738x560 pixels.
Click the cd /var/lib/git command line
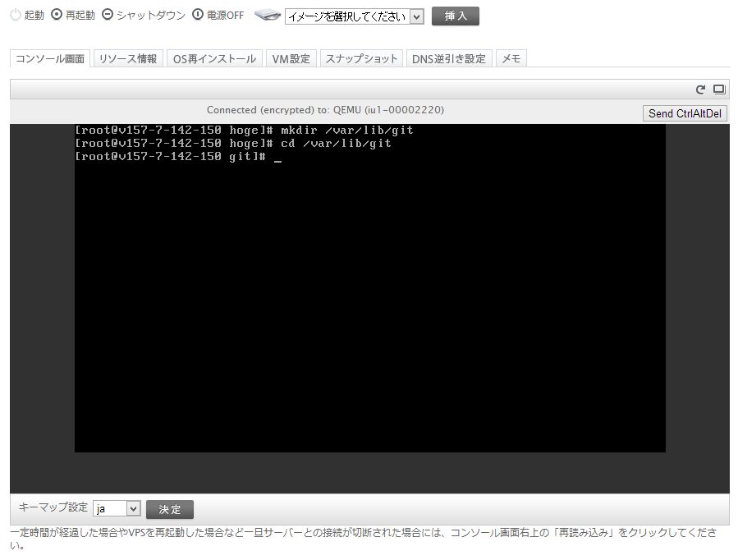pos(233,144)
